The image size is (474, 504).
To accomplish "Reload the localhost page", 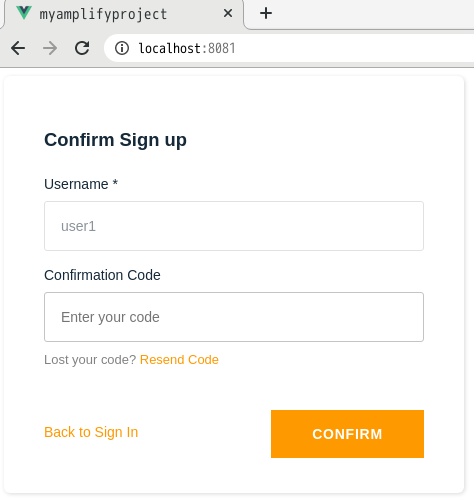I will click(x=82, y=48).
